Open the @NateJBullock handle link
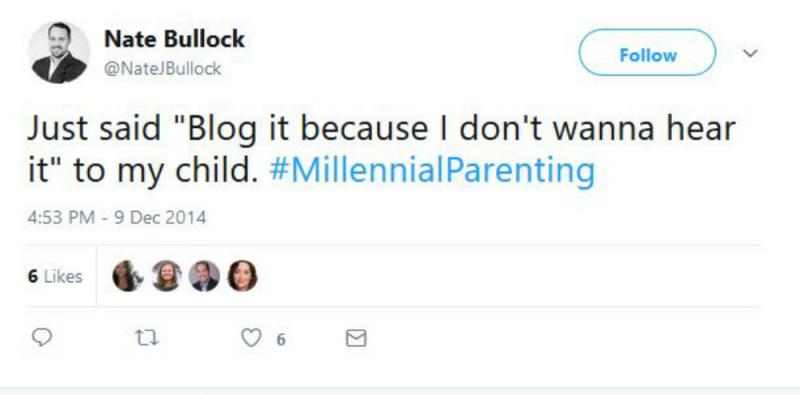 162,68
